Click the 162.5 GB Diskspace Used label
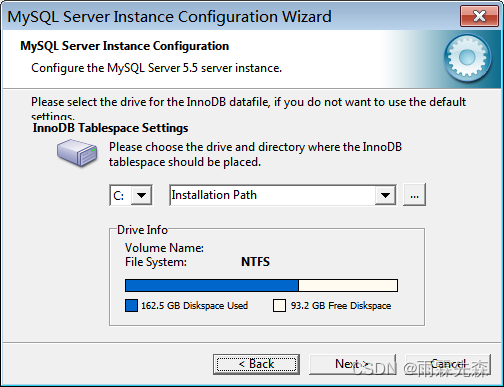This screenshot has height=387, width=504. pos(194,306)
